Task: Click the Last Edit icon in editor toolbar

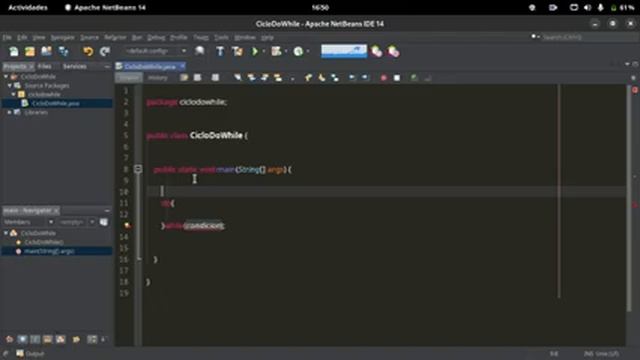Action: coord(184,78)
